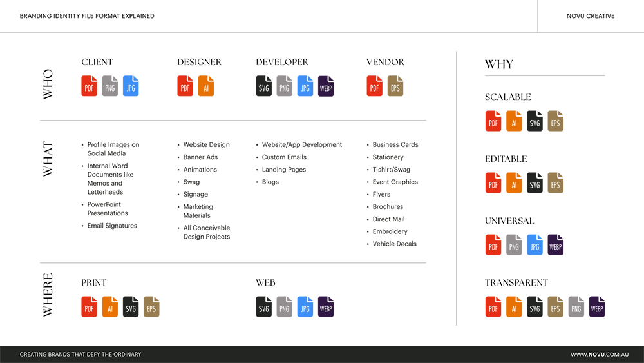Select the EPS icon under VENDOR

pyautogui.click(x=395, y=86)
